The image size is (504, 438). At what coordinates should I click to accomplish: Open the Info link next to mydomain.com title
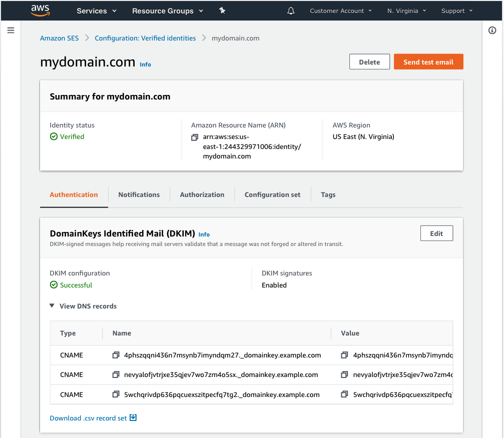click(x=145, y=64)
